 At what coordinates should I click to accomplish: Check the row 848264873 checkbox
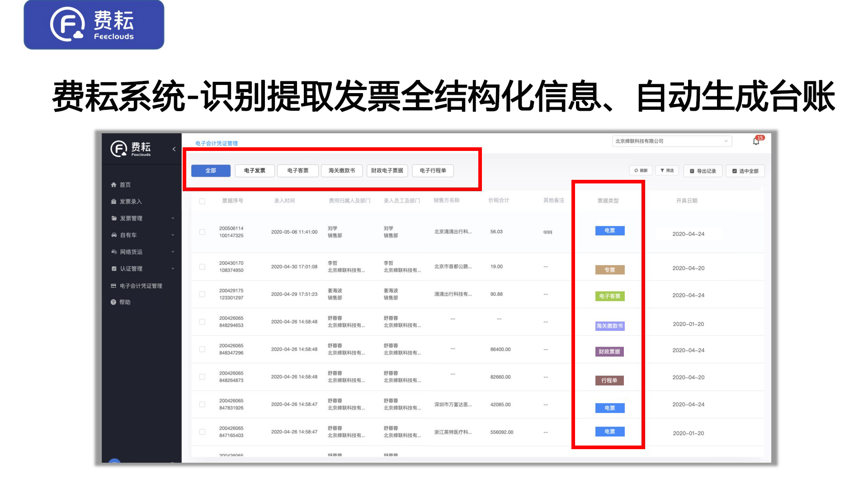202,377
